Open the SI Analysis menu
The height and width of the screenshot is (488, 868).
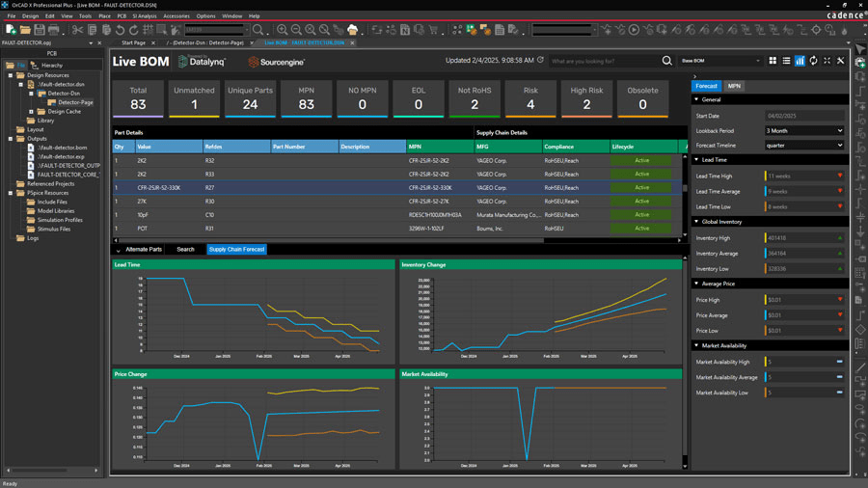pyautogui.click(x=145, y=16)
